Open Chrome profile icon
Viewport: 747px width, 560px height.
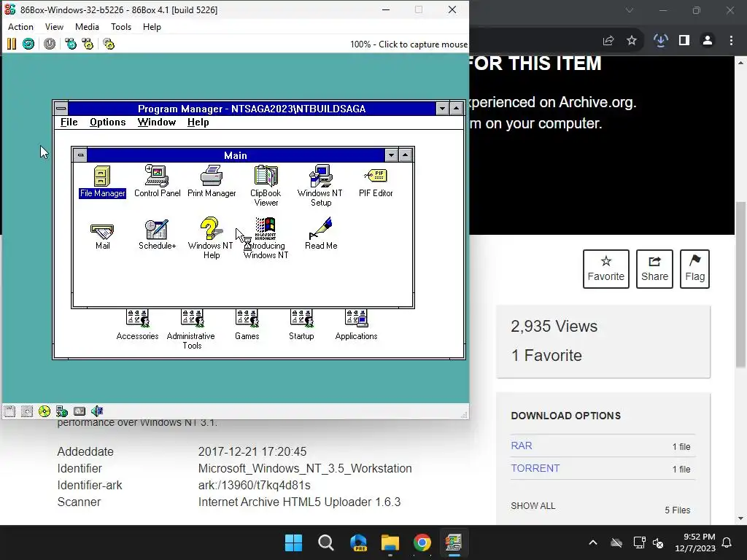(708, 41)
